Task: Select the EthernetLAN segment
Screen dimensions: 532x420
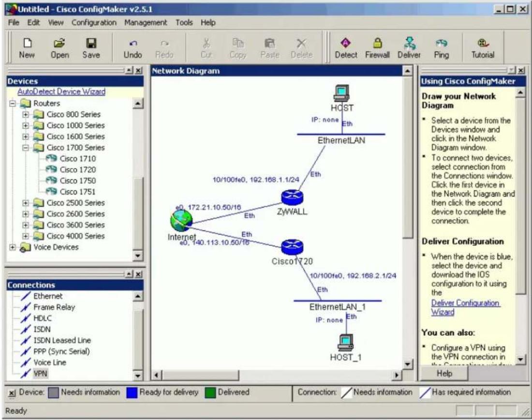Action: coord(341,135)
